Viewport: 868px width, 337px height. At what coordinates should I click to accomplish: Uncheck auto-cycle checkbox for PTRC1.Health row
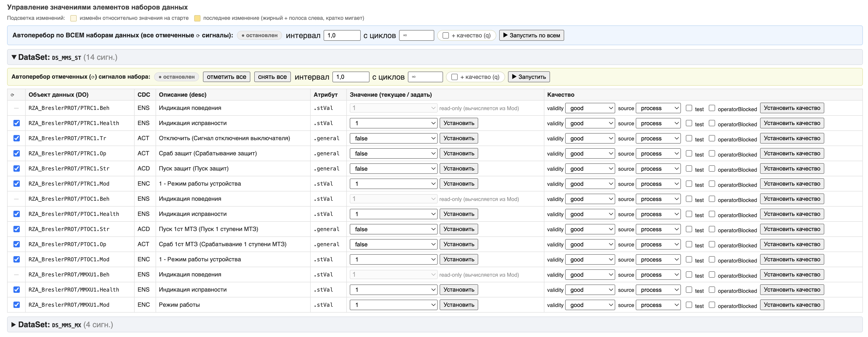pos(17,123)
